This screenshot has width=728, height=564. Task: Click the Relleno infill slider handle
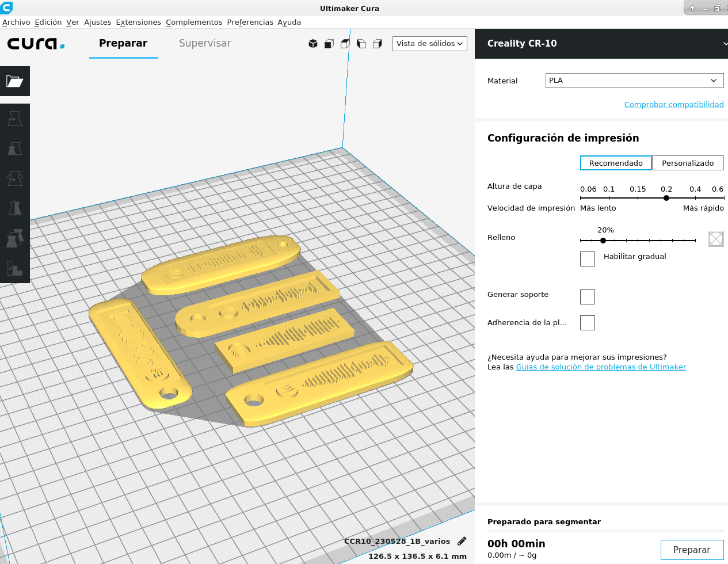click(603, 241)
